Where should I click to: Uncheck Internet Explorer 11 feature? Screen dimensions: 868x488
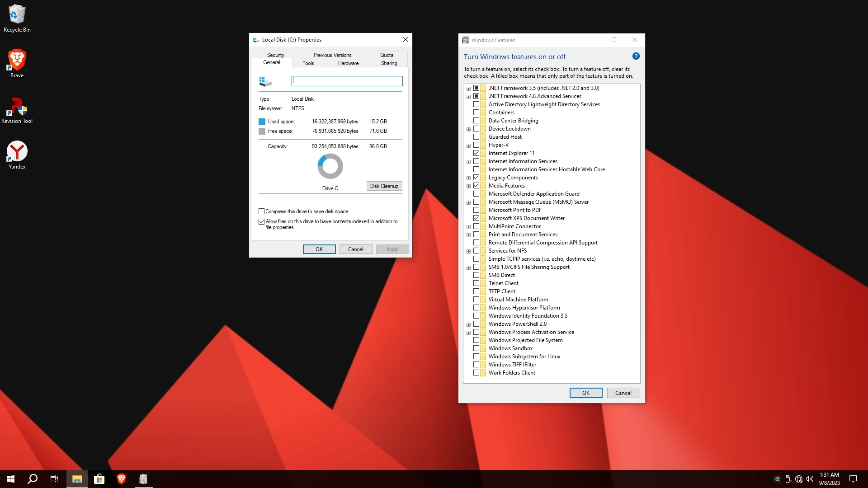click(x=476, y=153)
